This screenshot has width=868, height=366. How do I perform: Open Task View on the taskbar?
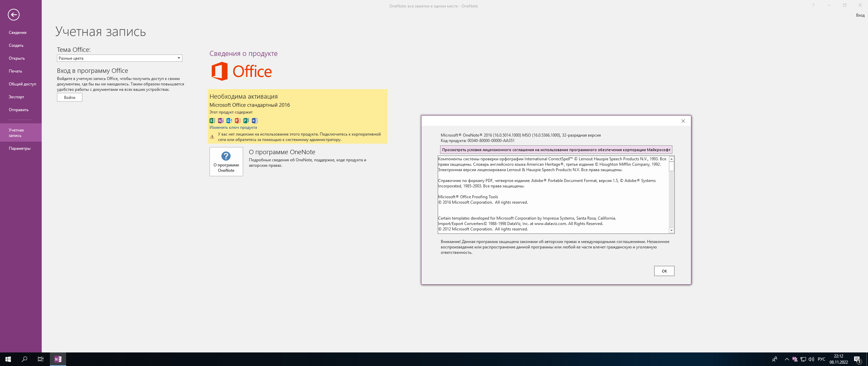click(41, 359)
